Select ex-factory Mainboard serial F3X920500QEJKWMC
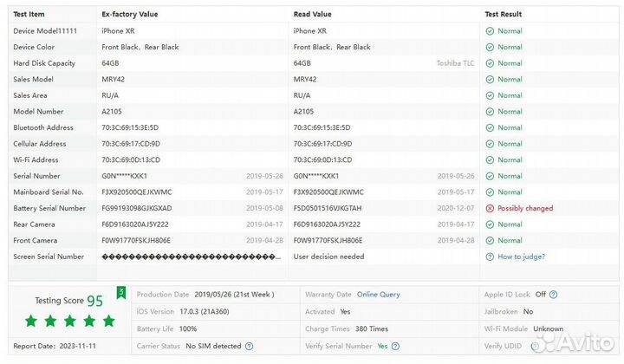Viewport: 624px width, 364px height. click(137, 192)
